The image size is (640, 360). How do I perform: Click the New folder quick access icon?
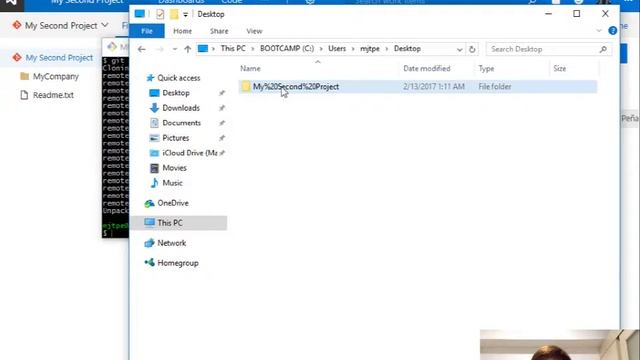174,14
